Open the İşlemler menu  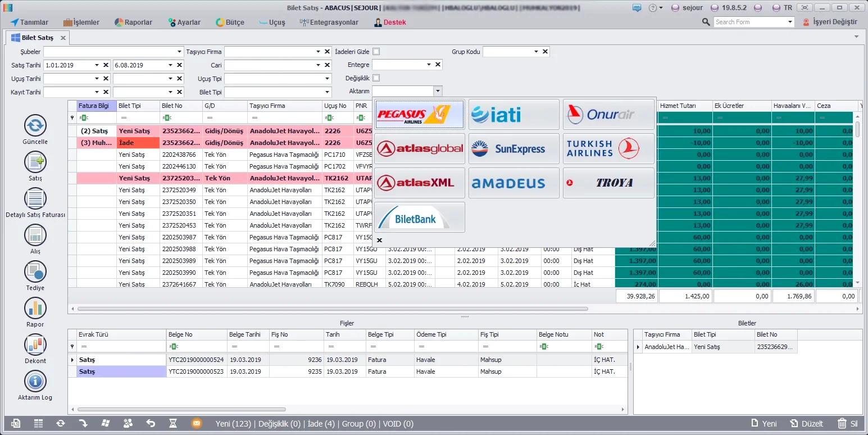point(81,22)
